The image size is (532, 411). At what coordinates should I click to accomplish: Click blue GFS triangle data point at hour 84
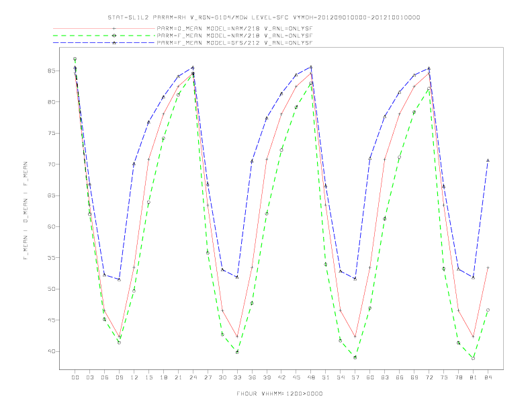[488, 160]
